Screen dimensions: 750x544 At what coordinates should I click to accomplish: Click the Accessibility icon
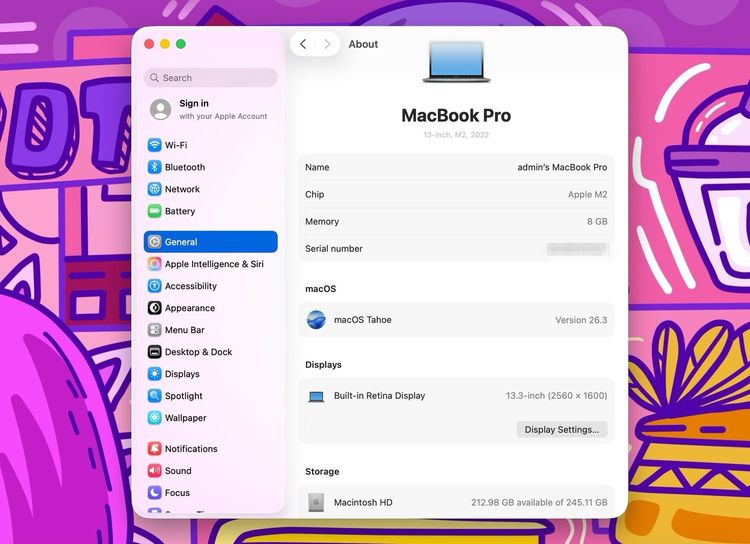click(x=154, y=286)
